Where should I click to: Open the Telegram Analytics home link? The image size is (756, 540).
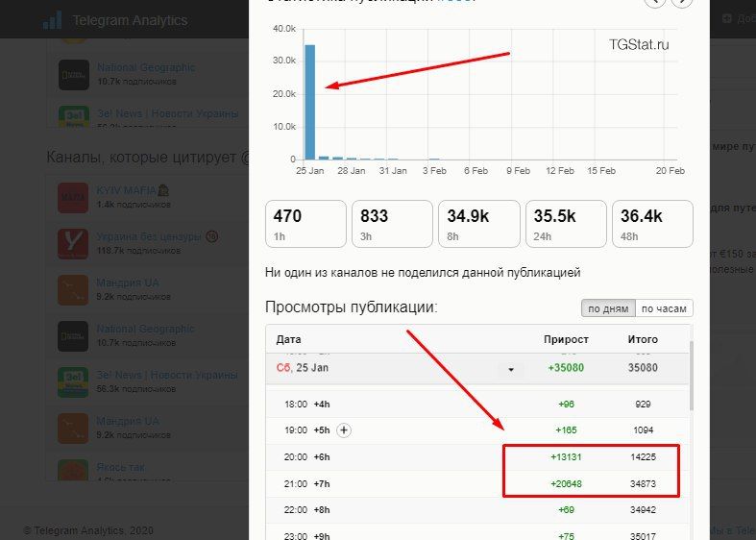(x=130, y=21)
